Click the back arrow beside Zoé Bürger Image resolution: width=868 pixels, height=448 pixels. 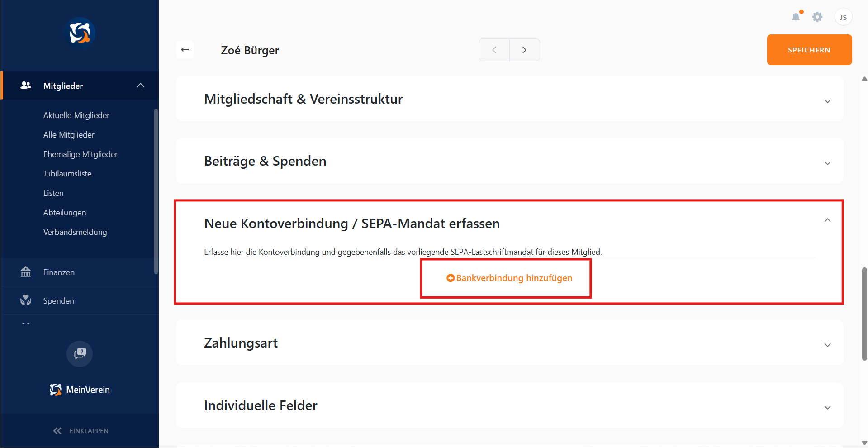pos(185,50)
